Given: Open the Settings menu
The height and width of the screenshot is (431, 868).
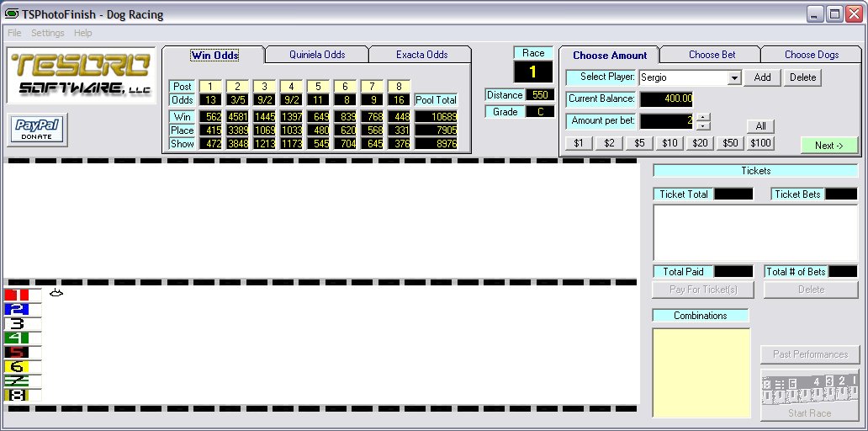Looking at the screenshot, I should point(48,33).
